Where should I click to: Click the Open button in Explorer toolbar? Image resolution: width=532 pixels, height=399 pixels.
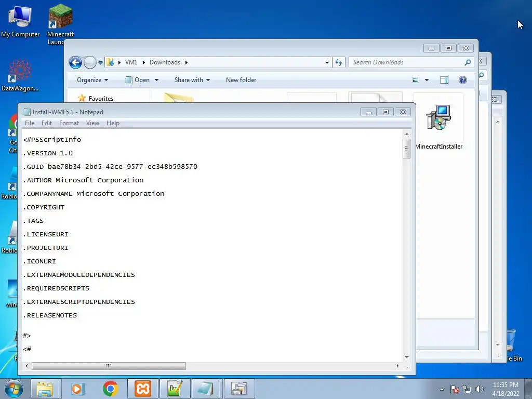pos(137,80)
